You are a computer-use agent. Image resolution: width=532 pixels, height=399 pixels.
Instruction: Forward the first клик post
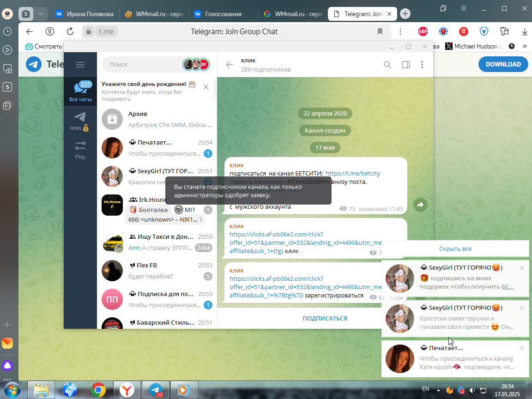(x=420, y=205)
